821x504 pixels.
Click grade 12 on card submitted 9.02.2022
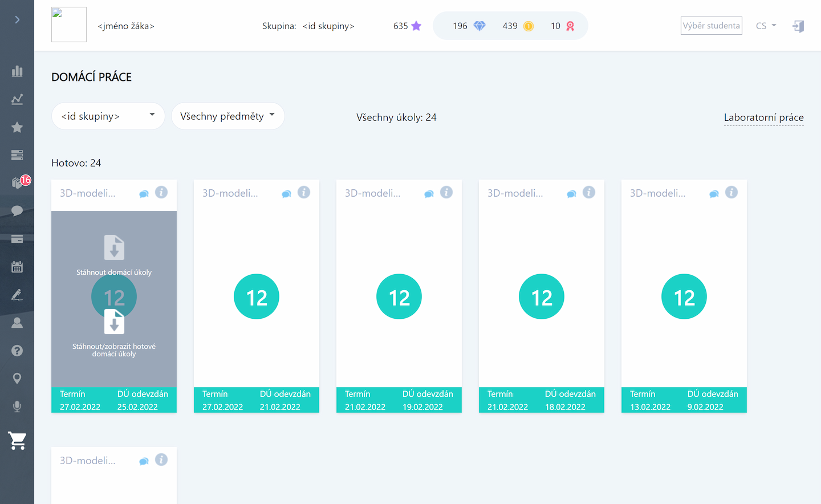point(684,296)
